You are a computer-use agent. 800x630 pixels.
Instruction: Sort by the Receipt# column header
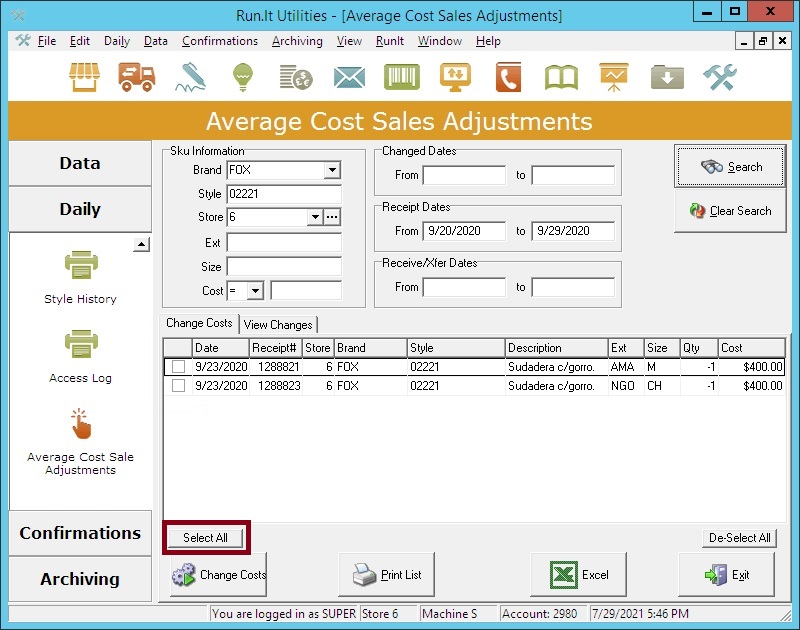pyautogui.click(x=276, y=348)
